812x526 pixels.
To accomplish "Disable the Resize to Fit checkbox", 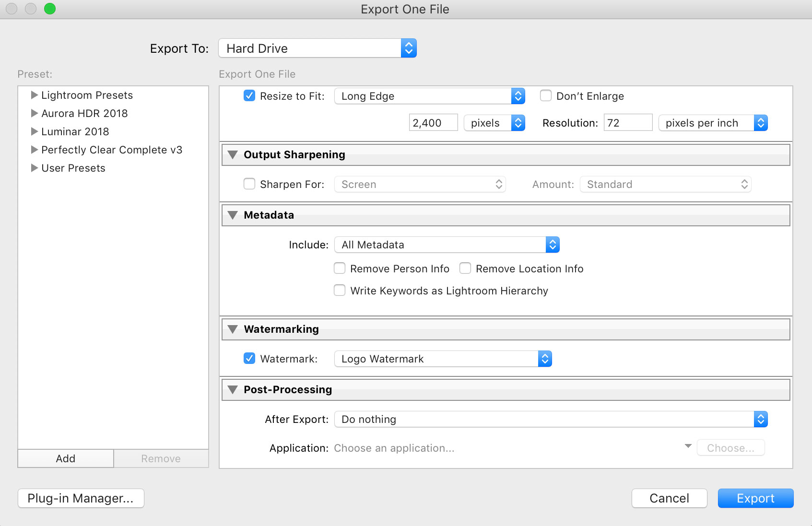I will [249, 96].
